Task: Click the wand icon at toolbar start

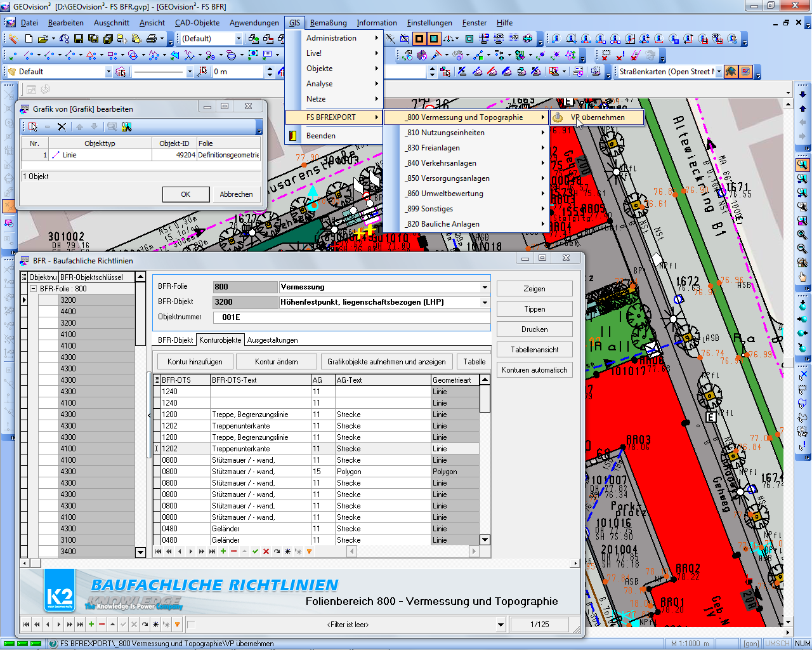Action: coord(12,39)
